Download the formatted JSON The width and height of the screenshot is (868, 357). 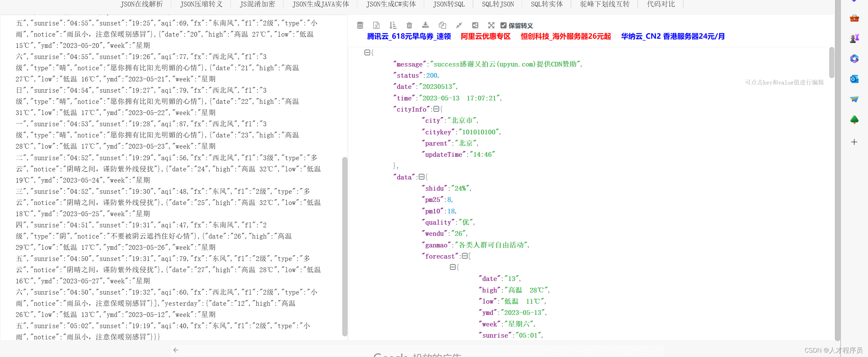[x=425, y=25]
